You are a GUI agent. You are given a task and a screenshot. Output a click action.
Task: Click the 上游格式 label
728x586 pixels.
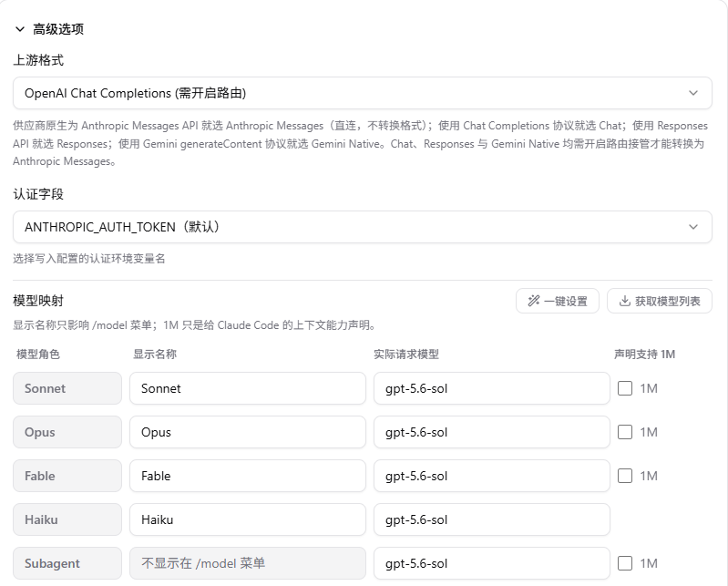tap(38, 60)
